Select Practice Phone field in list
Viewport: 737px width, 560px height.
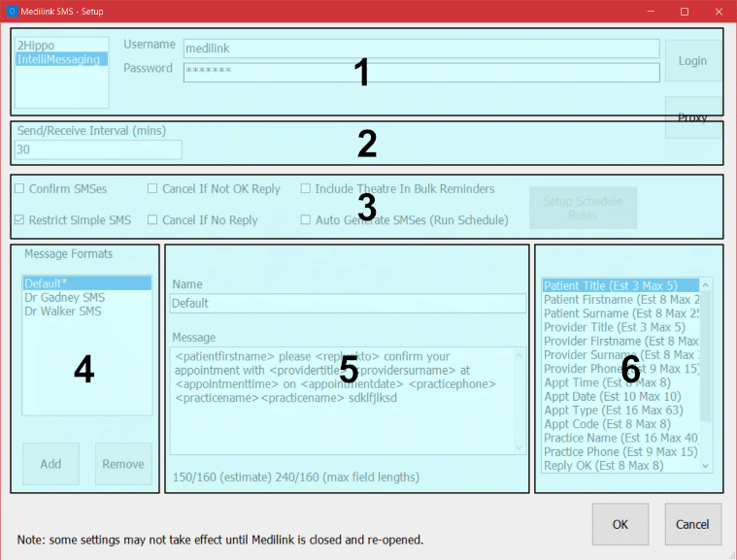click(x=620, y=452)
